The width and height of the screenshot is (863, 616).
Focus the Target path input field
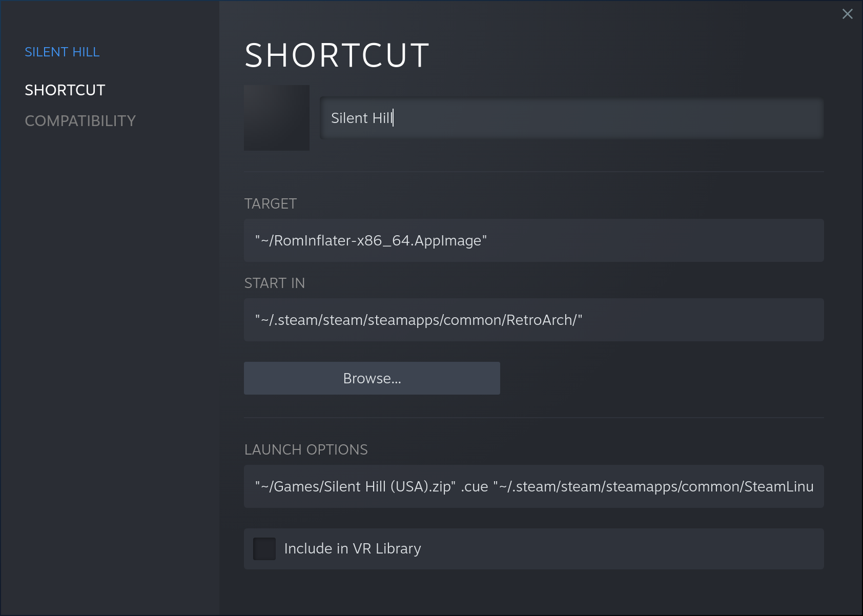534,240
